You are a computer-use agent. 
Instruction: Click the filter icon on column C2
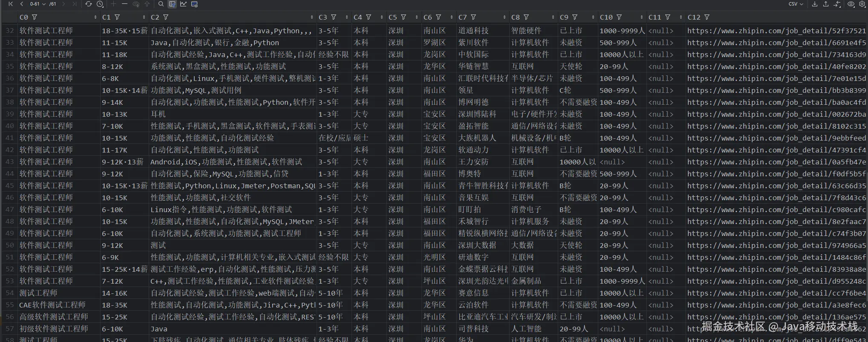tap(166, 17)
